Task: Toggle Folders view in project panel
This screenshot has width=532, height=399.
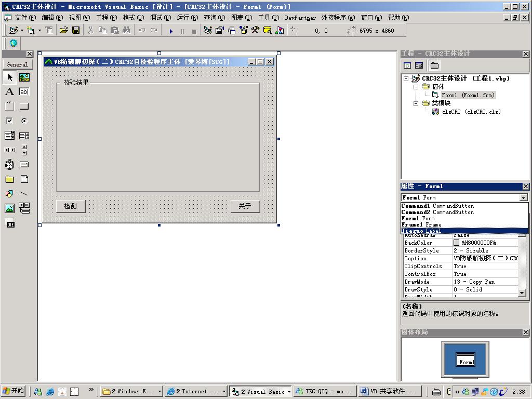Action: 434,65
